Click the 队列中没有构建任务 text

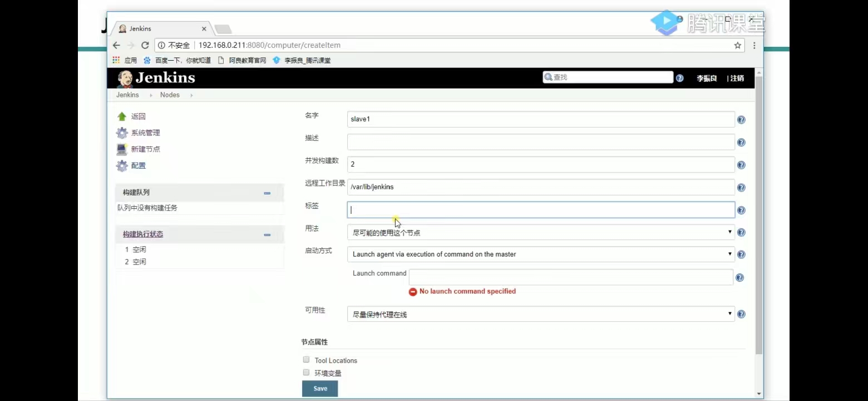click(x=147, y=208)
